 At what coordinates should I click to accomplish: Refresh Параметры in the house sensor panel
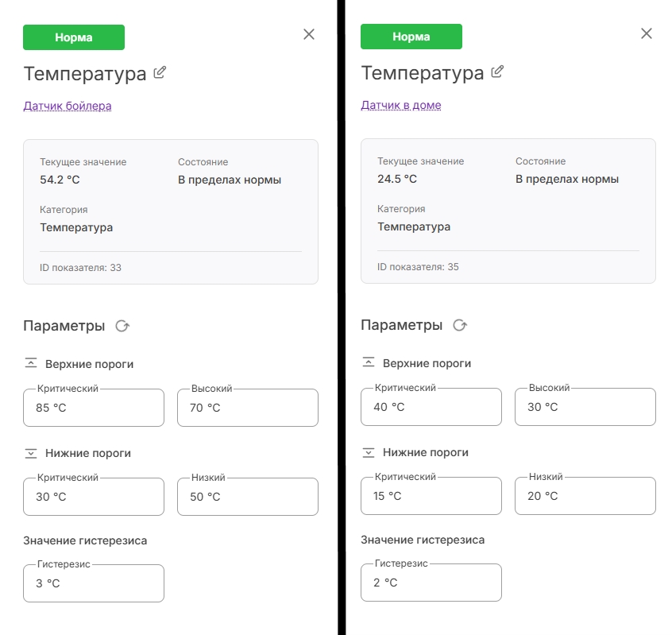pos(460,325)
